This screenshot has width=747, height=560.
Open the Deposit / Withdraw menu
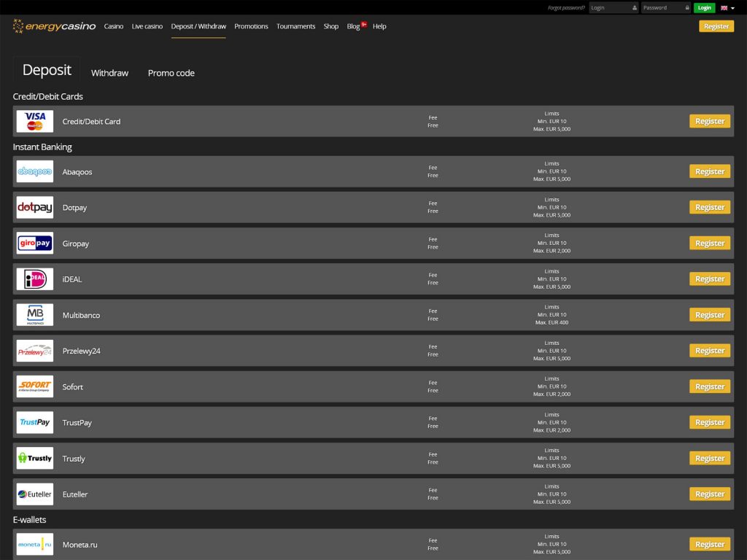tap(198, 26)
